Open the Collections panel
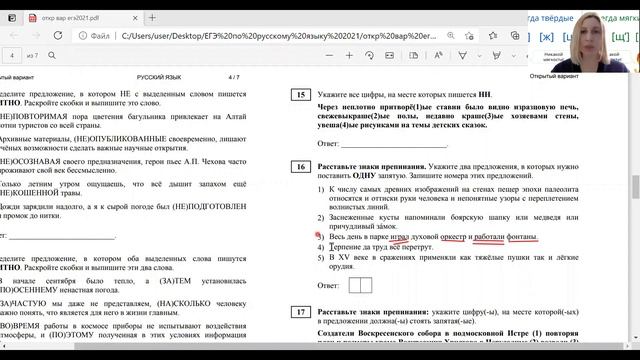Viewport: 640px width, 360px height. pyautogui.click(x=515, y=36)
